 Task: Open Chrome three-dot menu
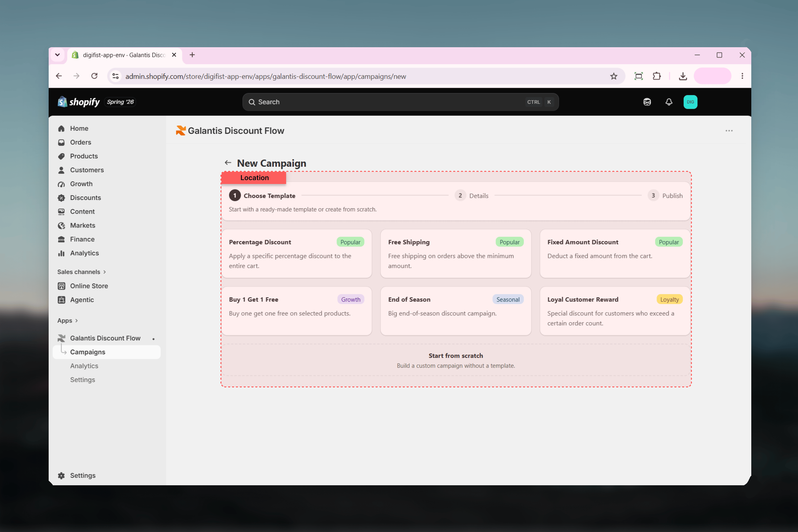point(742,76)
